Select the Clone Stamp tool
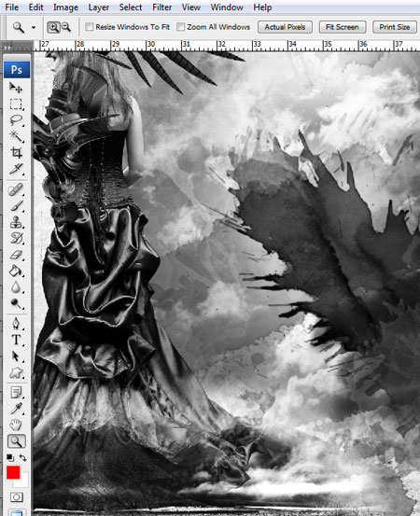Screen dimensions: 420x516 click(x=16, y=222)
